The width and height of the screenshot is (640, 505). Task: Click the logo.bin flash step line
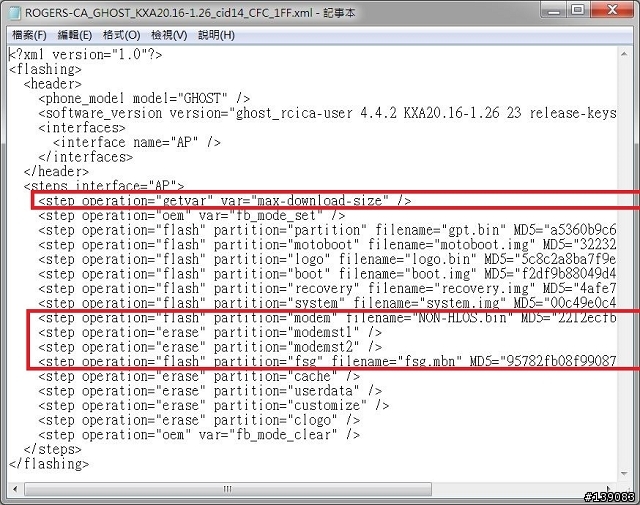click(327, 259)
